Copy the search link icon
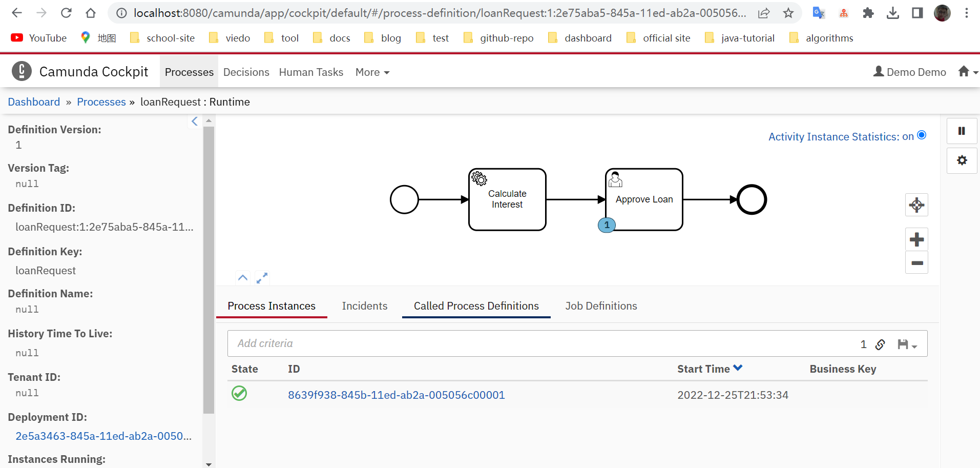This screenshot has height=468, width=980. pyautogui.click(x=880, y=344)
